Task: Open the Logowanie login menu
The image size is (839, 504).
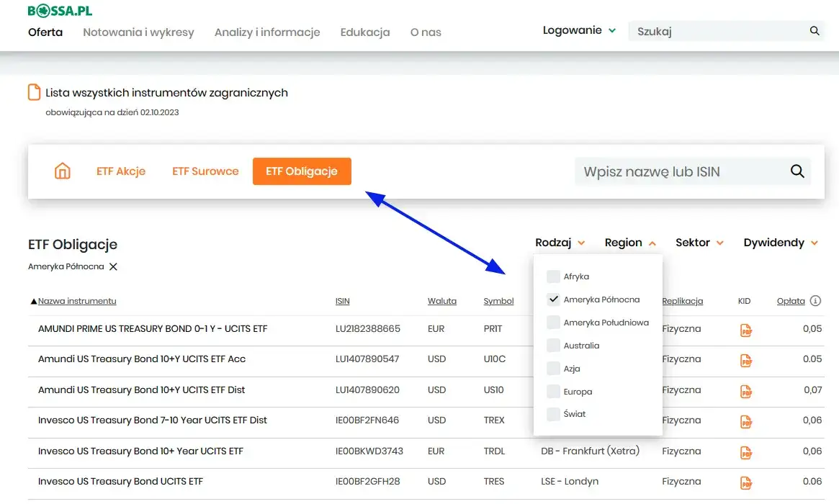Action: pyautogui.click(x=579, y=30)
